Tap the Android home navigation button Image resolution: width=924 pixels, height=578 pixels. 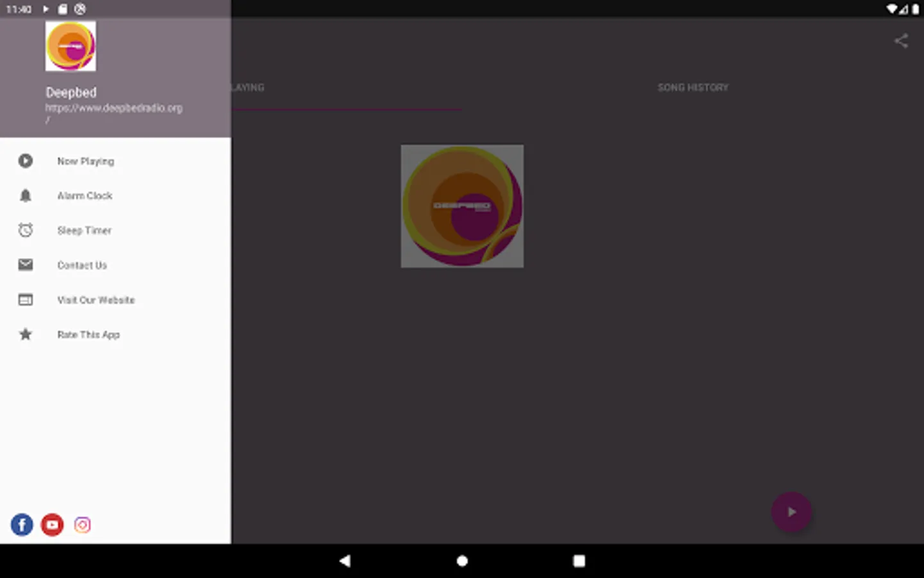coord(462,561)
